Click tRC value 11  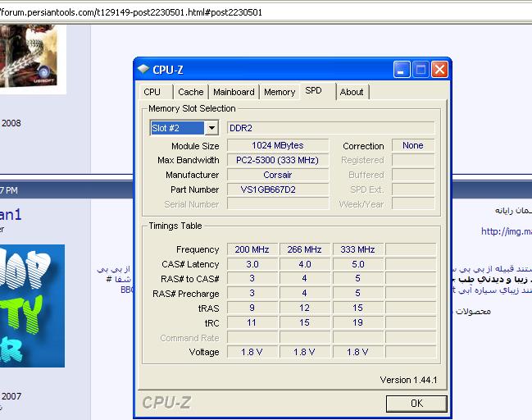(252, 322)
